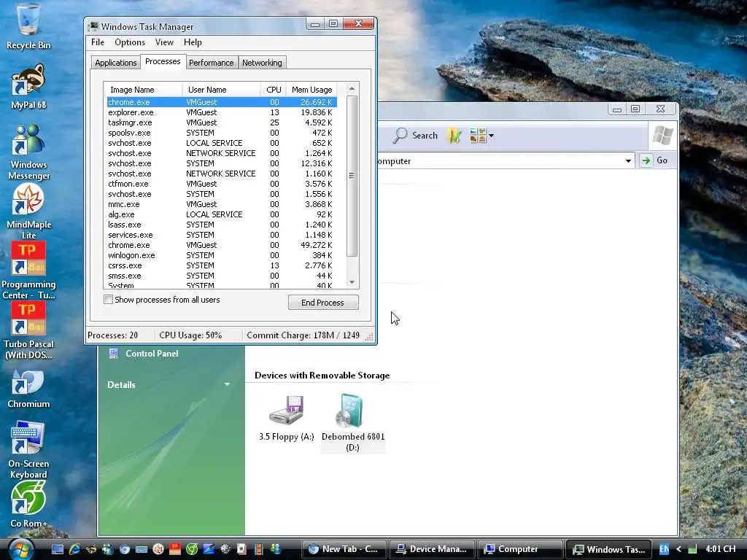Click the Control Panel icon in the sidebar
The width and height of the screenshot is (747, 560).
click(x=113, y=354)
